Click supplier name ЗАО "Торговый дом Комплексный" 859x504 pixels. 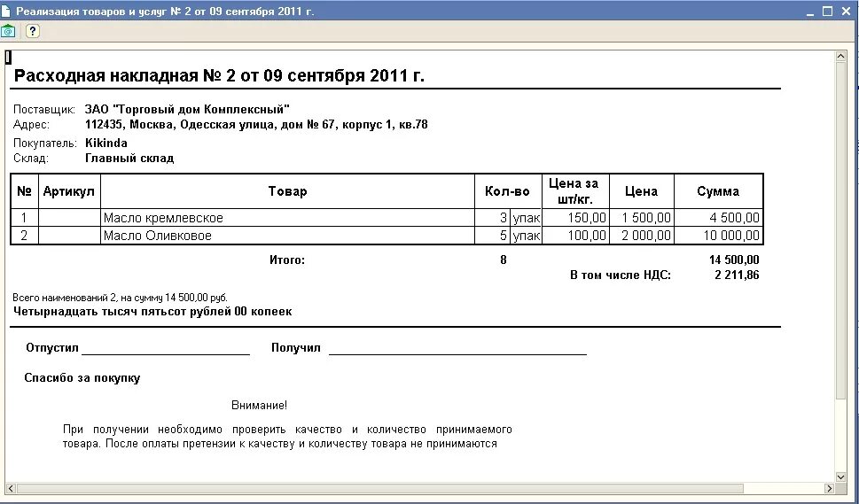click(x=187, y=110)
